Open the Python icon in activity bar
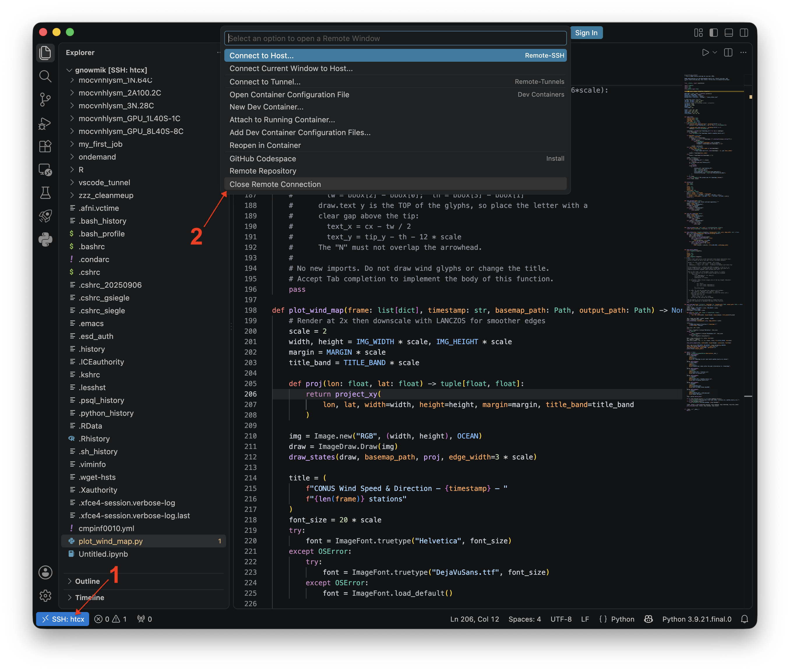The image size is (790, 672). click(45, 240)
